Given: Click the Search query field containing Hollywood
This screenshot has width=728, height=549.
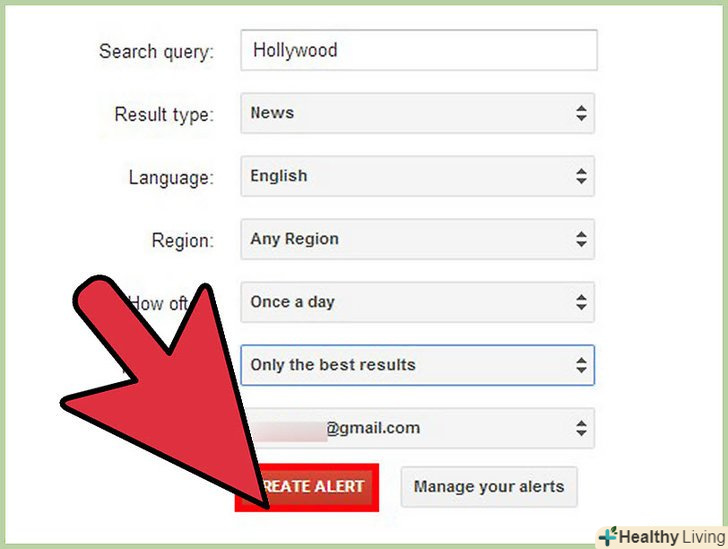Looking at the screenshot, I should 419,50.
